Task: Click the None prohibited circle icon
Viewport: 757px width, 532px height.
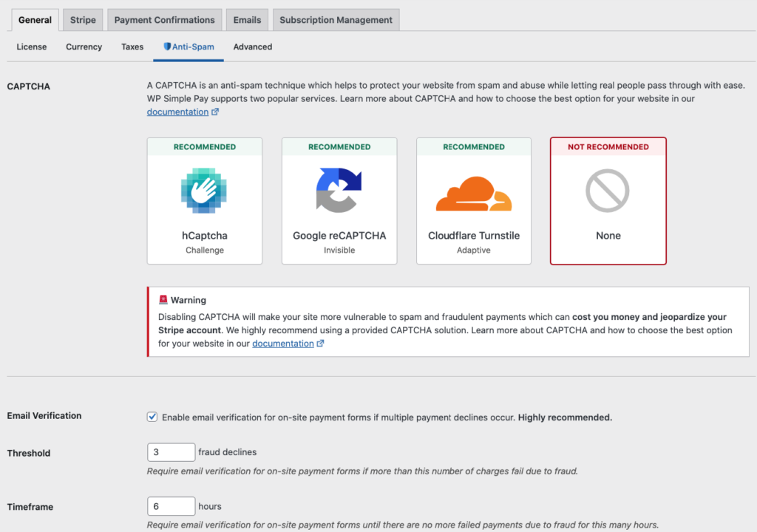Action: pos(608,190)
